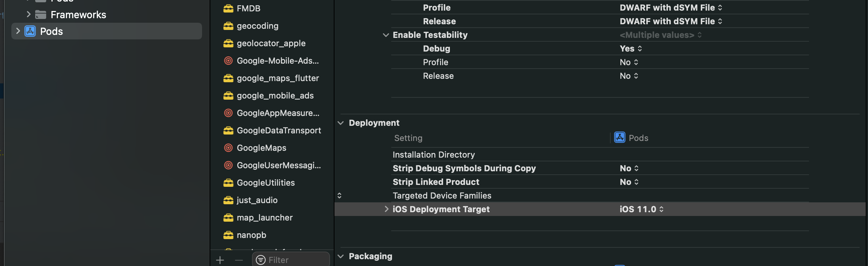The image size is (868, 266).
Task: Open Strip Linked Product value dropdown
Action: click(629, 182)
